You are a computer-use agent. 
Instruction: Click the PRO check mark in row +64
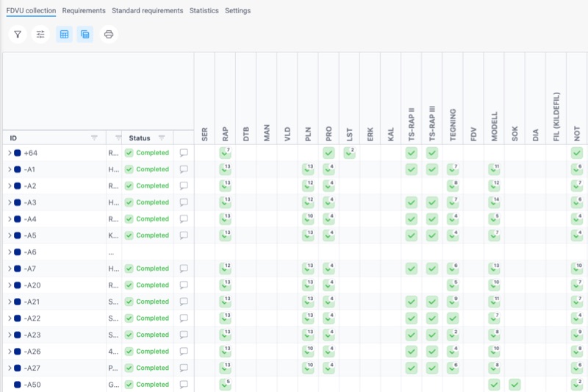329,153
